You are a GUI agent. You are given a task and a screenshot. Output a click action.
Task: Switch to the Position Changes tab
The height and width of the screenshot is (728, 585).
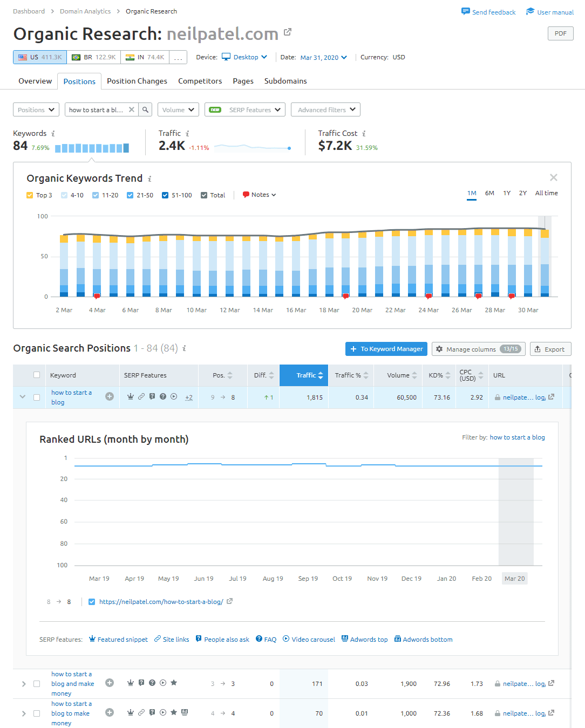pyautogui.click(x=137, y=81)
